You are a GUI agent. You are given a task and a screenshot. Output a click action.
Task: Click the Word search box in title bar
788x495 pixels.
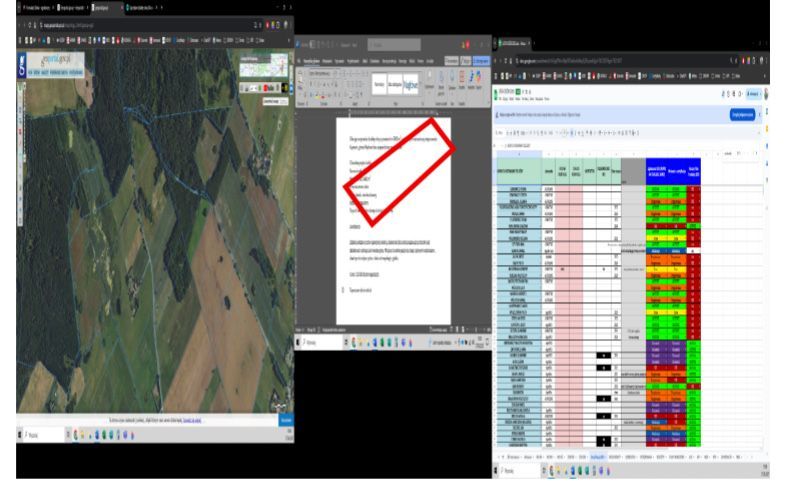click(395, 44)
